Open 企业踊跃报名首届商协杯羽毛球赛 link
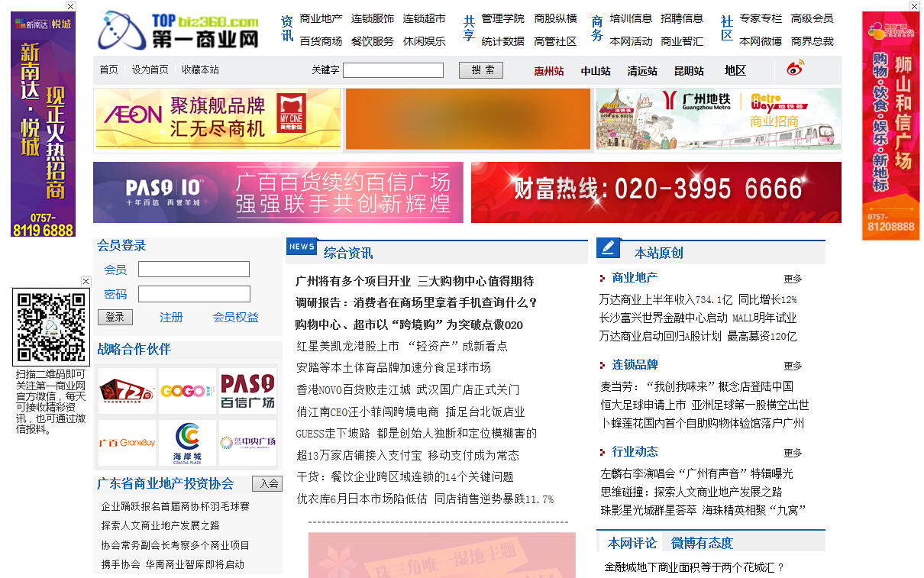The width and height of the screenshot is (924, 578). coord(176,506)
